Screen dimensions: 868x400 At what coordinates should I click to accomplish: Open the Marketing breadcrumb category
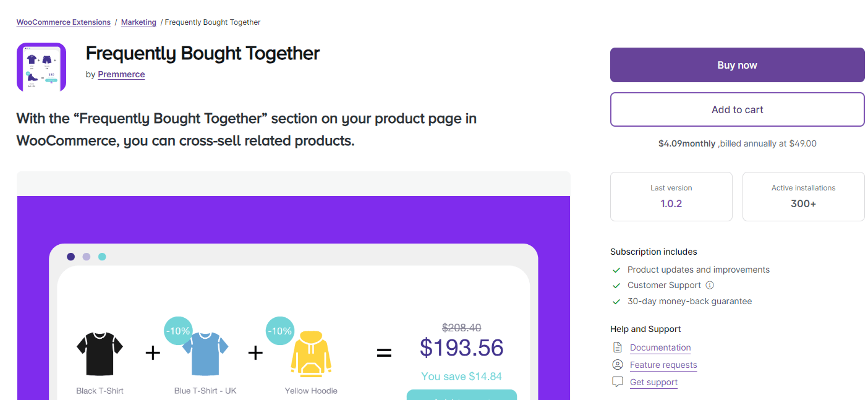coord(138,22)
